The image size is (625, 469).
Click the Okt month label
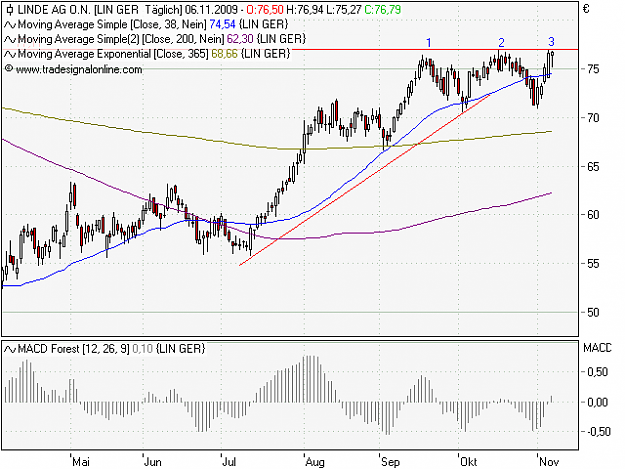[x=469, y=462]
